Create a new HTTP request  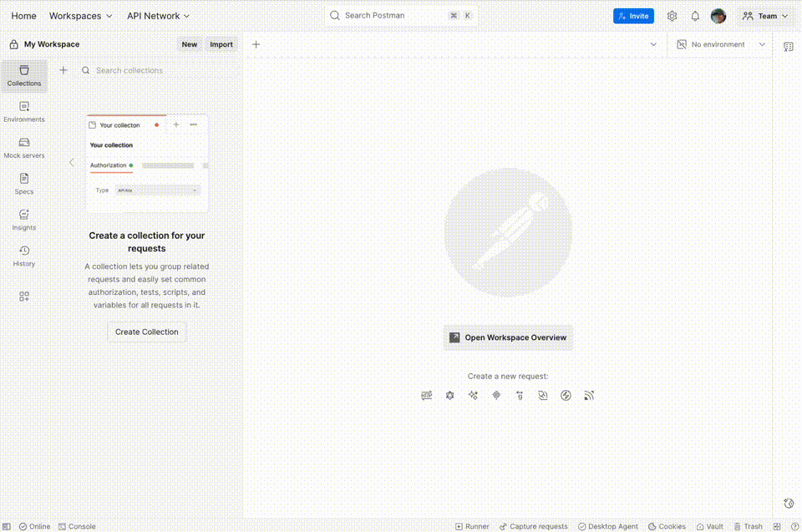pos(427,395)
